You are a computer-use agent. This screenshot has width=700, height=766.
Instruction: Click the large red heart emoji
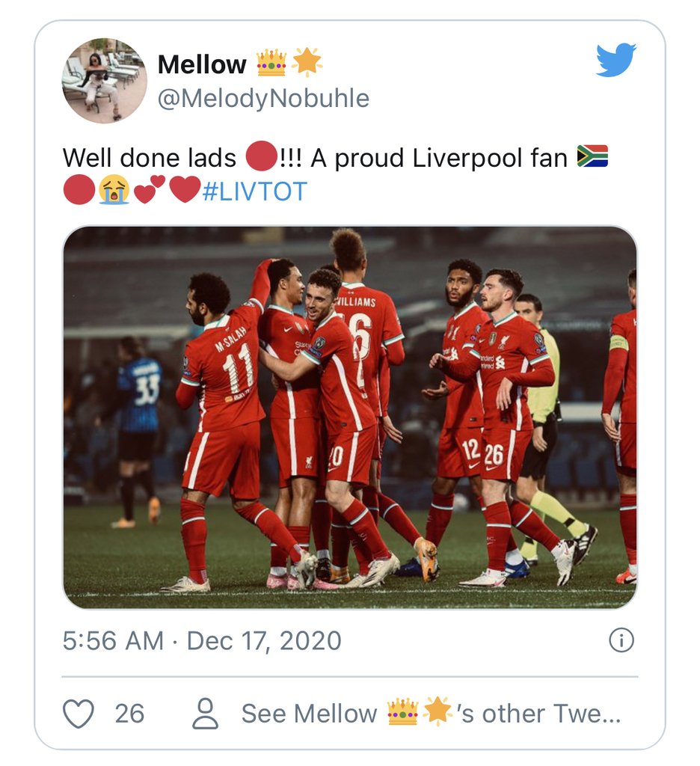click(x=185, y=189)
